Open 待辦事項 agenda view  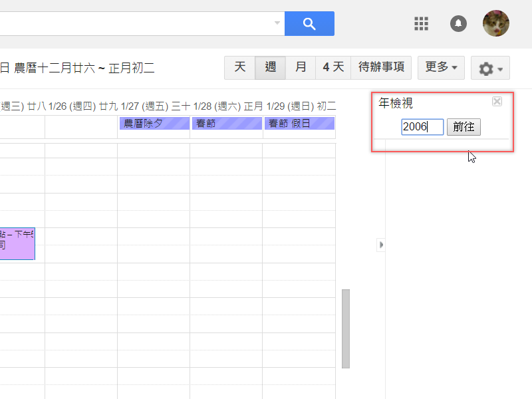(x=381, y=67)
